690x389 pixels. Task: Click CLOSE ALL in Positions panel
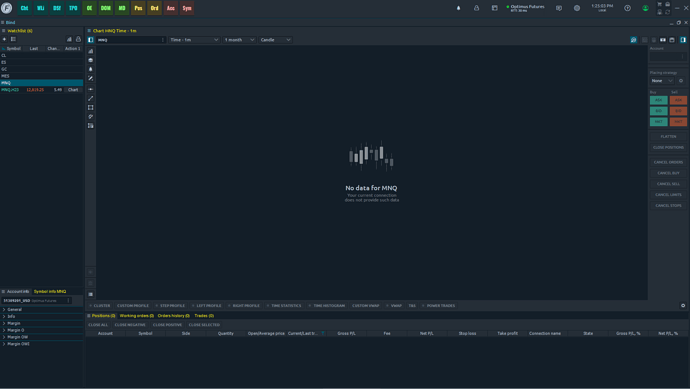(98, 325)
